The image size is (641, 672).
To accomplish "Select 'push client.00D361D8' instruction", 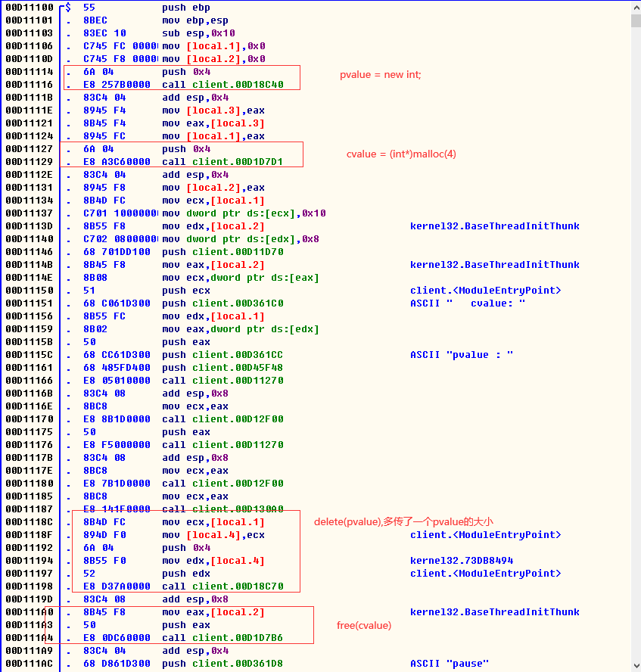I will 222,663.
